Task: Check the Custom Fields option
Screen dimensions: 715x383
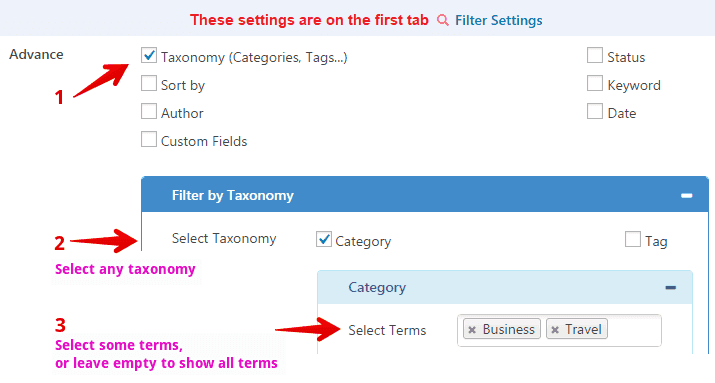Action: (149, 140)
